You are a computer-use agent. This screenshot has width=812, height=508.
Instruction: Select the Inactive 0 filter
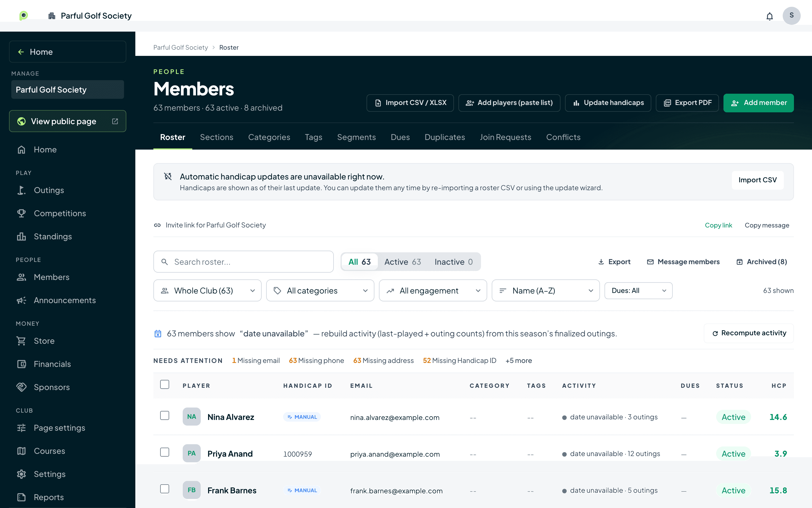(454, 262)
